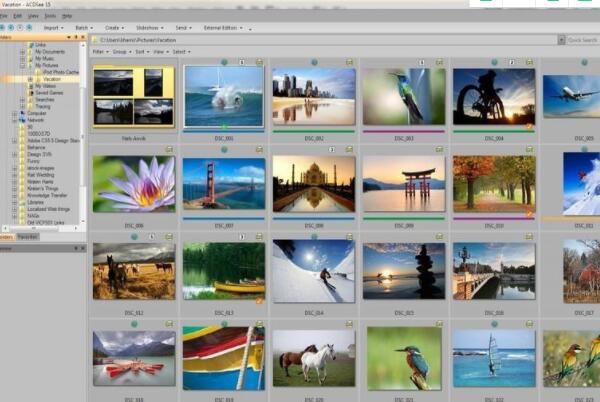Select the Golden Gate Bridge thumbnail

[x=224, y=184]
